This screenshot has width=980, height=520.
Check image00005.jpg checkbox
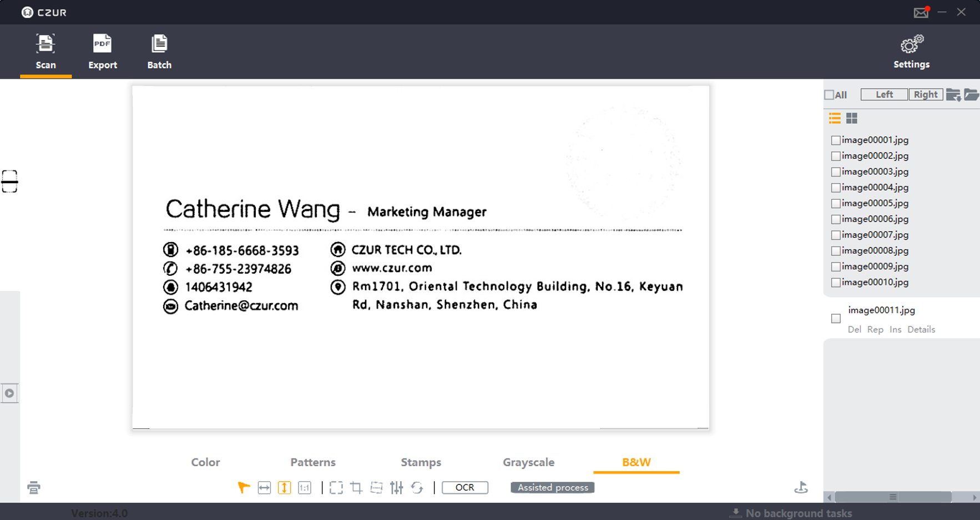[x=836, y=204]
